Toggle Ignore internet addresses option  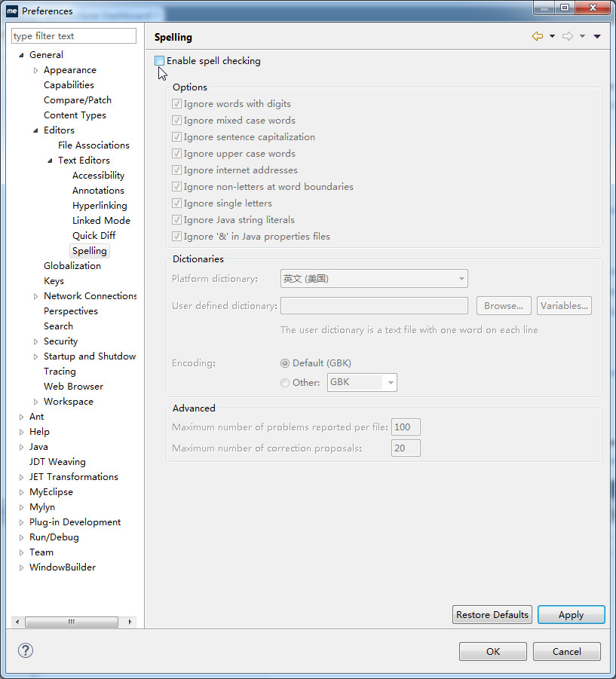(176, 170)
